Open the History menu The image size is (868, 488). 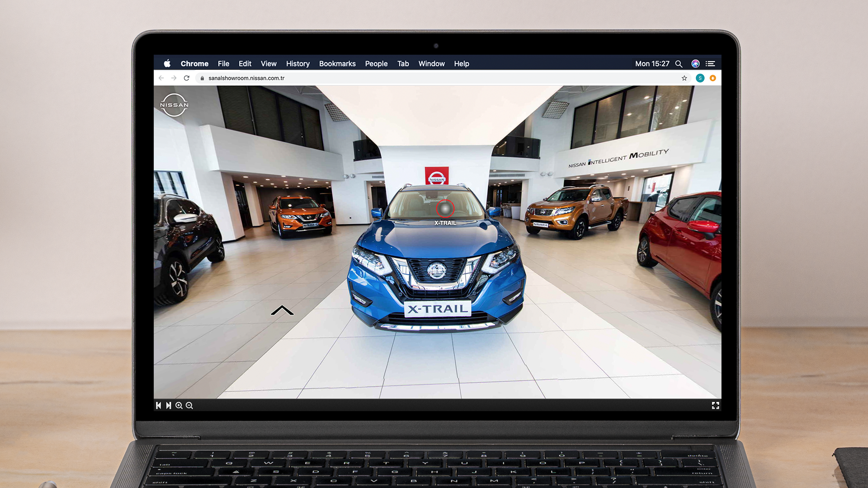297,64
